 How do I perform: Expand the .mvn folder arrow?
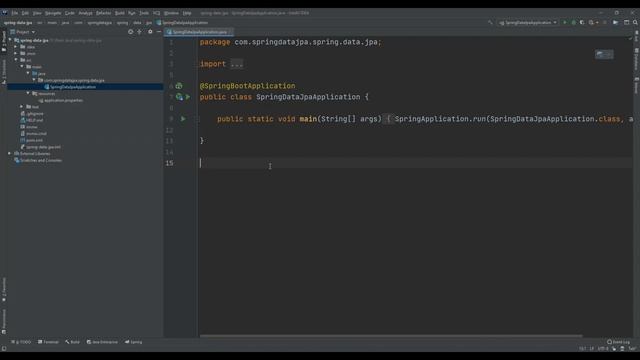(16, 53)
